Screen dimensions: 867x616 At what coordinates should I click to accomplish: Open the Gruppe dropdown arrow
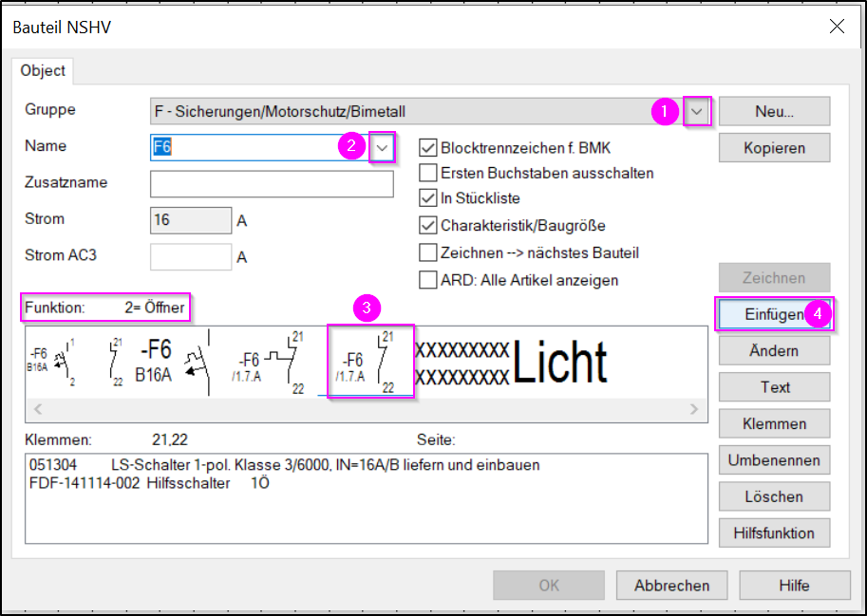697,112
